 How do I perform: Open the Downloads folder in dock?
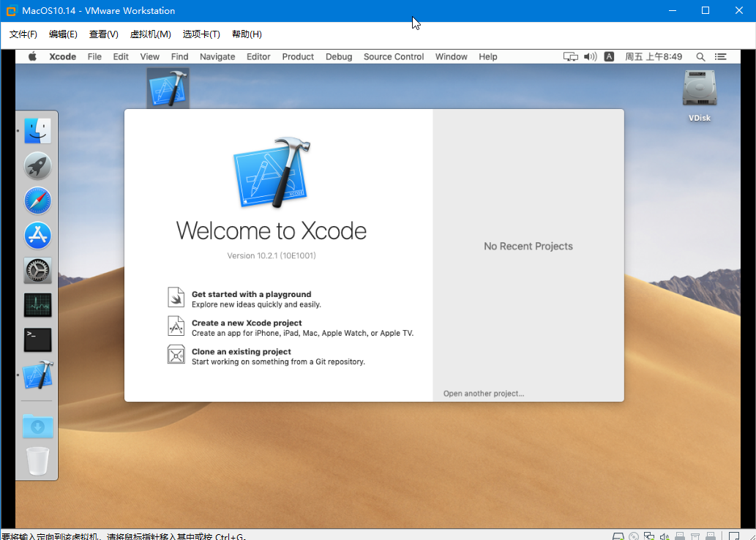click(37, 426)
